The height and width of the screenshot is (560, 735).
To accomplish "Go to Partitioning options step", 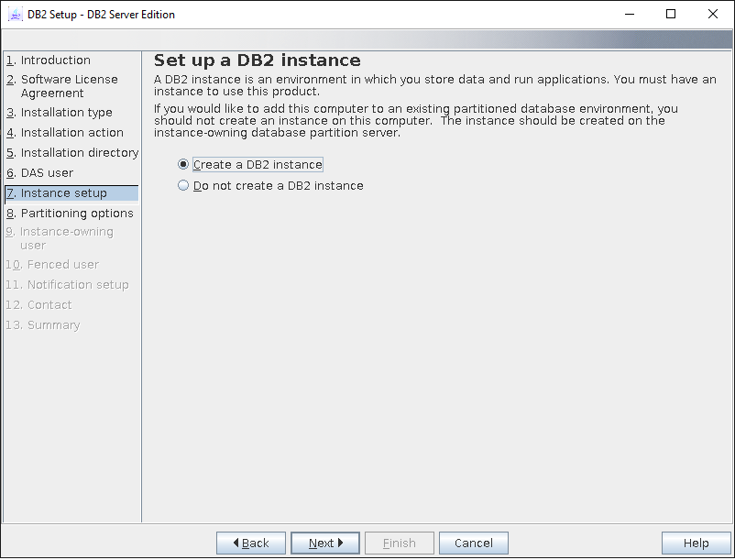I will click(77, 214).
